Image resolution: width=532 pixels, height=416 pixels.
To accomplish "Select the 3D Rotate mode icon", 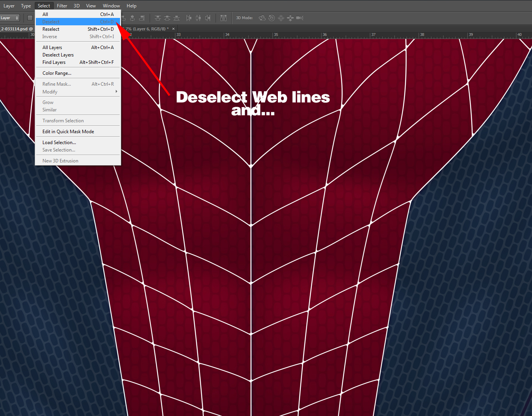I will 262,18.
